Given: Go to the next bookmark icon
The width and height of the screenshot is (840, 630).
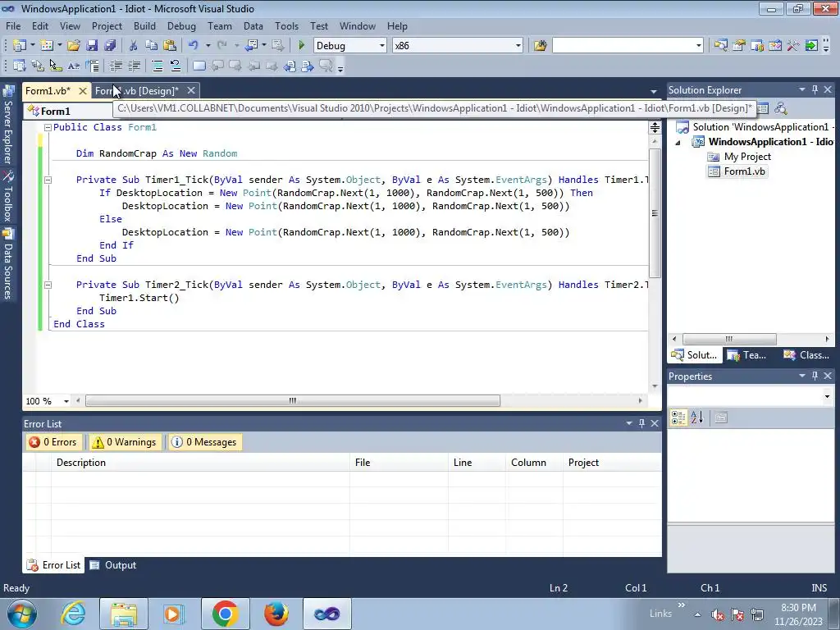Looking at the screenshot, I should point(235,66).
